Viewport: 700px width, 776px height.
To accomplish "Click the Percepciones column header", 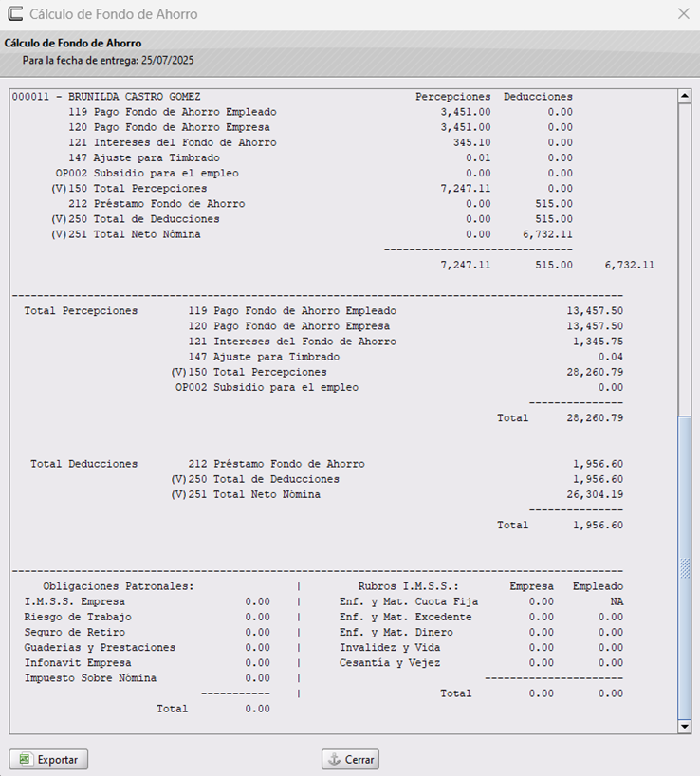I will pos(452,97).
